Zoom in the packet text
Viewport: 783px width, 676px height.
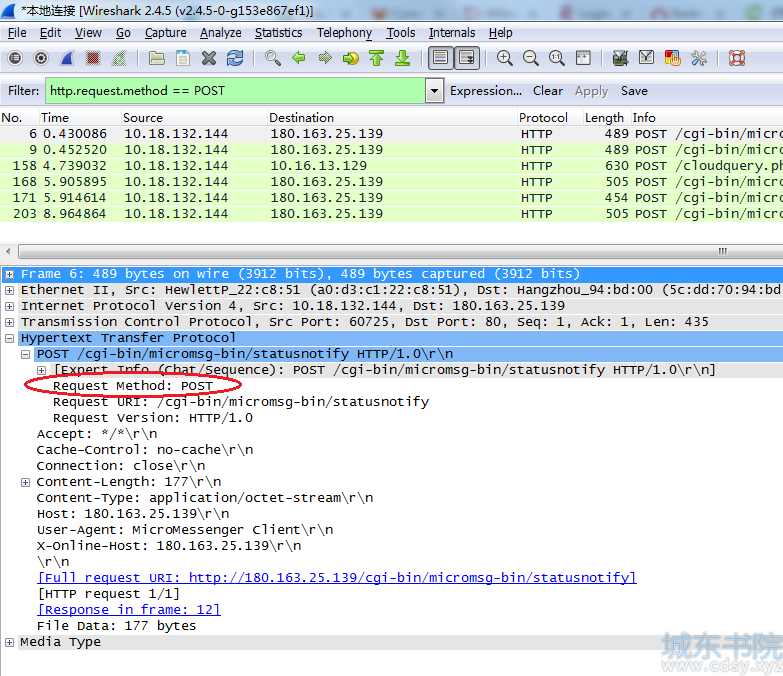coord(505,58)
